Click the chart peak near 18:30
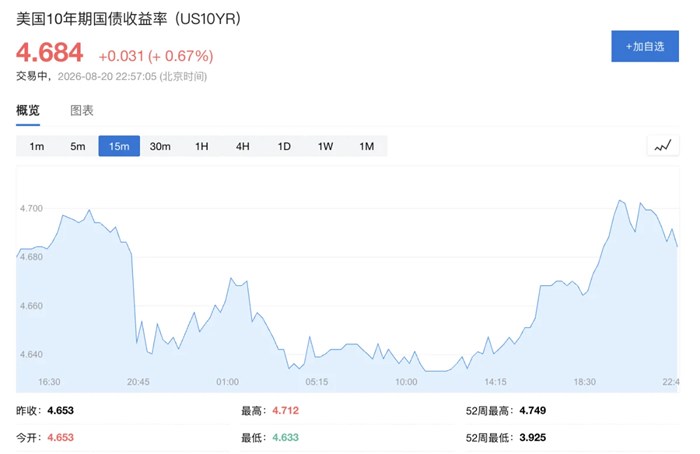This screenshot has width=700, height=454. pos(620,200)
